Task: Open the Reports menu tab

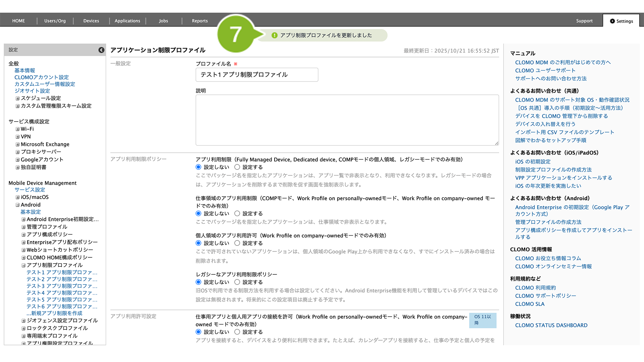Action: click(x=200, y=21)
